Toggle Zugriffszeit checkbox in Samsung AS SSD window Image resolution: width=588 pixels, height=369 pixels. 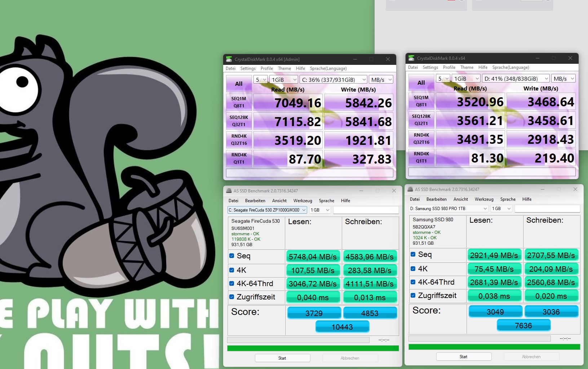pos(413,295)
